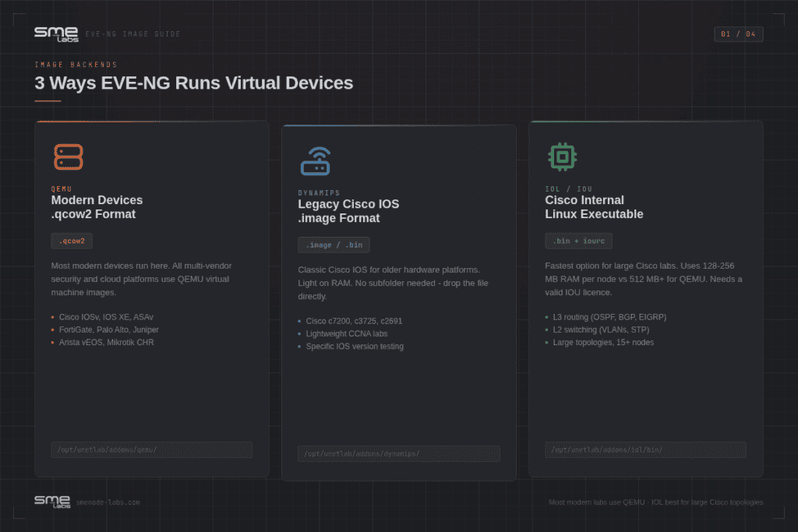Click the 01 / 04 page indicator
798x532 pixels.
click(739, 34)
